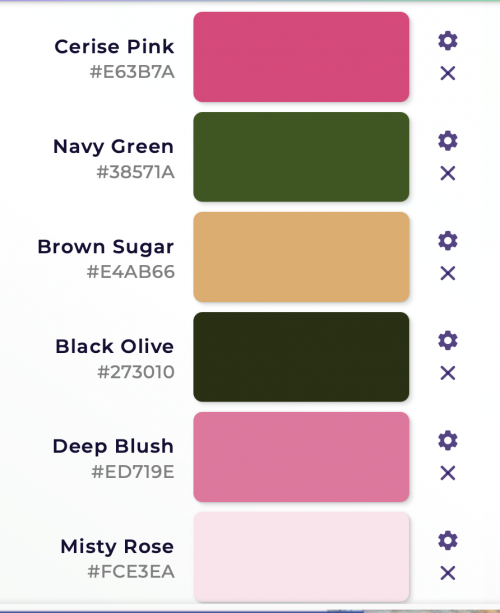Remove Brown Sugar with its X icon

pyautogui.click(x=448, y=273)
